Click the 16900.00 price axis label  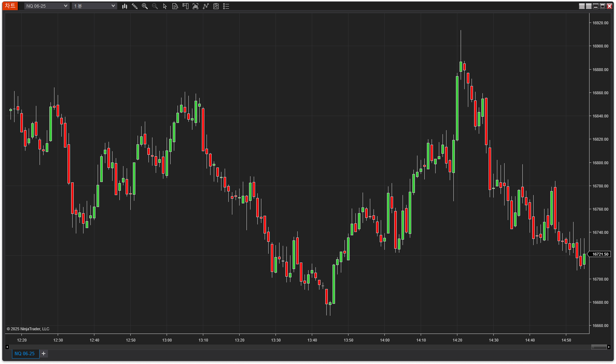click(x=600, y=46)
